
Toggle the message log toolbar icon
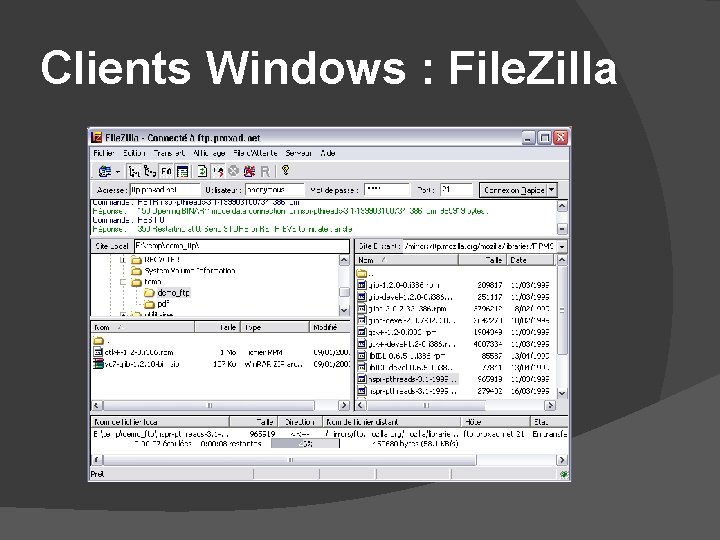click(182, 171)
